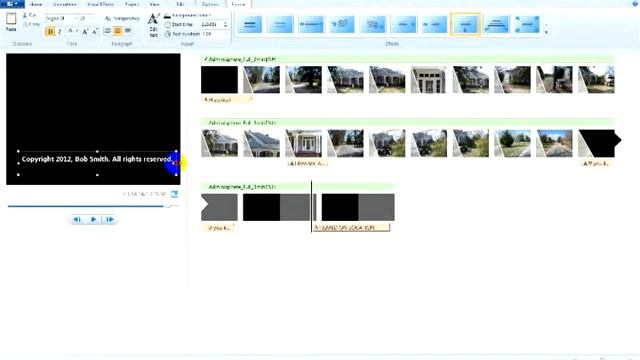Viewport: 640px width, 360px height.
Task: Open the video tools Edit tab
Action: tap(180, 4)
